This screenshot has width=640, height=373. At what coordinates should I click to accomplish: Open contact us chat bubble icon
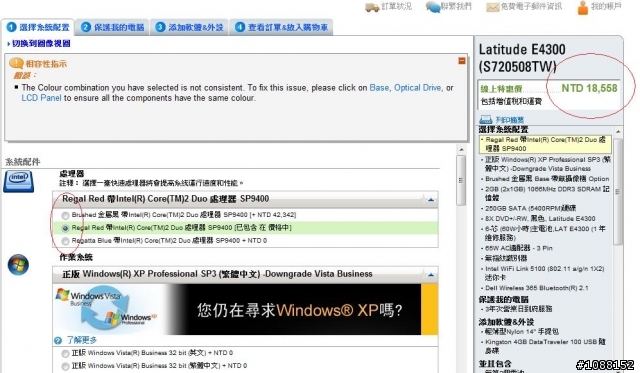pyautogui.click(x=432, y=7)
